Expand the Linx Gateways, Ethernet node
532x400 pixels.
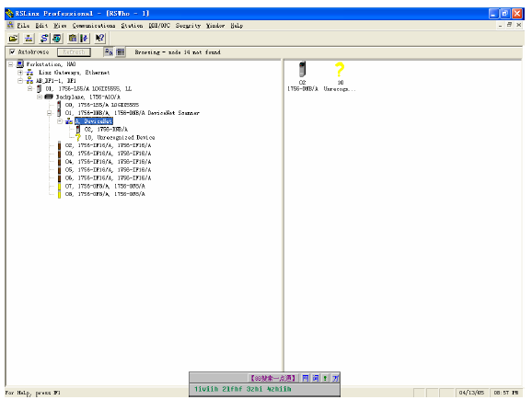20,73
